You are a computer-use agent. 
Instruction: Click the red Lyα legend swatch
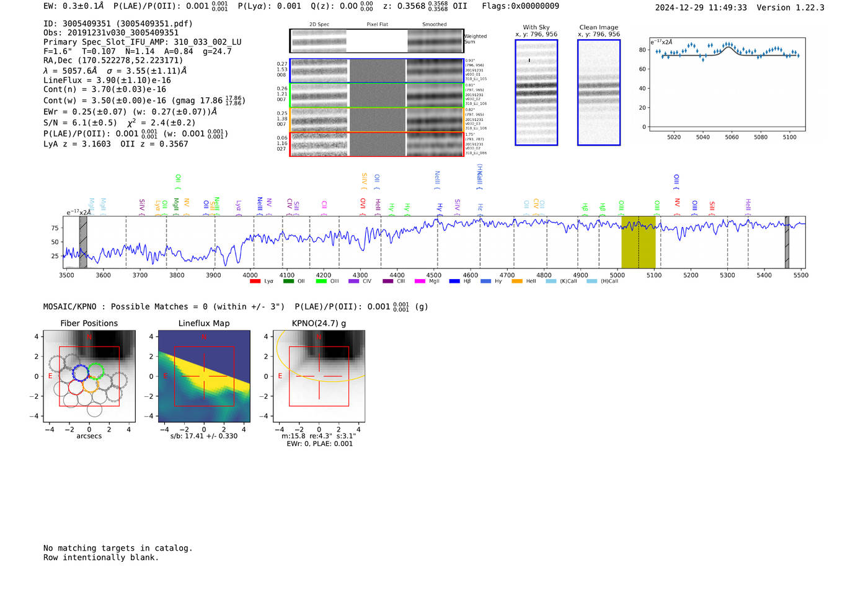tap(255, 281)
